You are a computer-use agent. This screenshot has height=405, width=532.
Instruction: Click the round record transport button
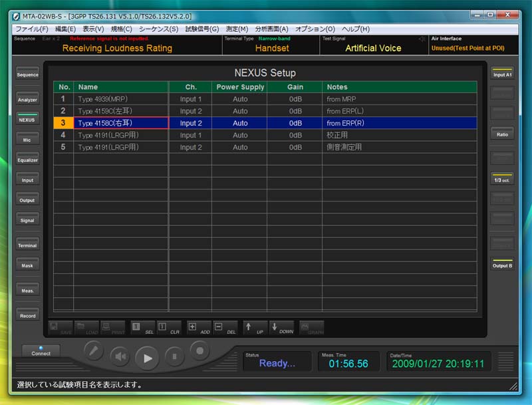tap(200, 350)
